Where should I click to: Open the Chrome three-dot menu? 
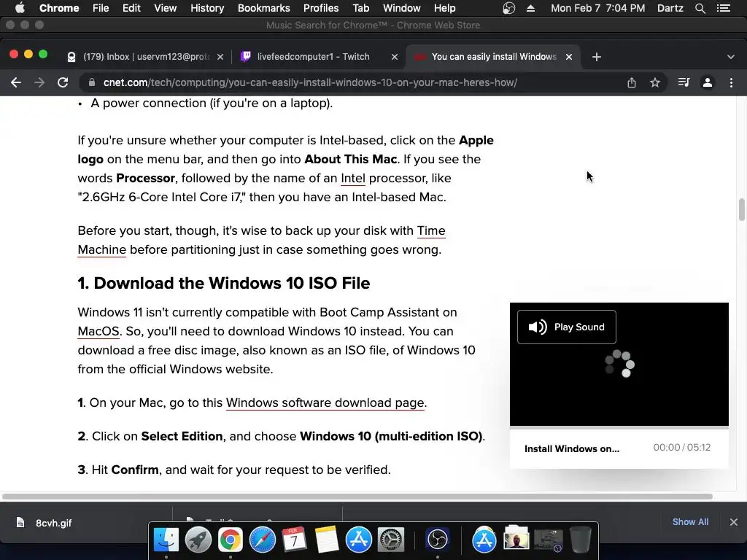tap(731, 82)
